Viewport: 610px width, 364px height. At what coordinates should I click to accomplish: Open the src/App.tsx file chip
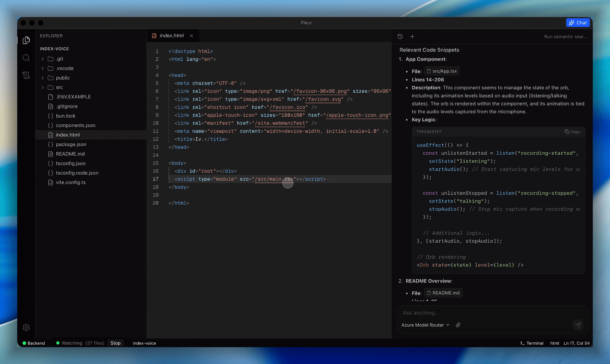[x=442, y=71]
